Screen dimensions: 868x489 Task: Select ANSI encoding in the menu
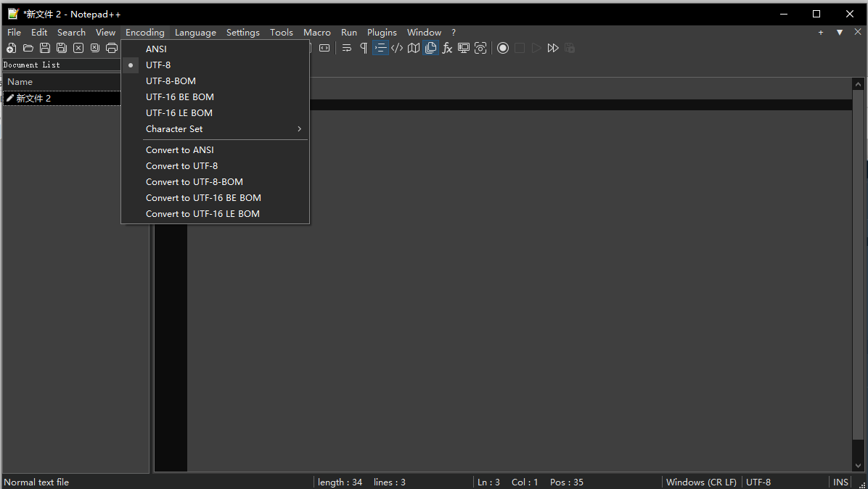(x=215, y=49)
